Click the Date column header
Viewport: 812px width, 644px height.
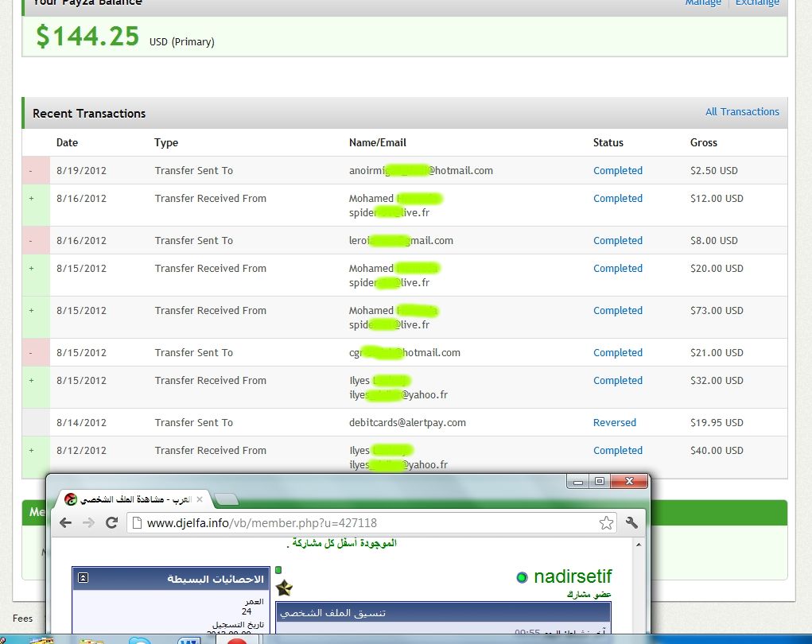[x=68, y=142]
